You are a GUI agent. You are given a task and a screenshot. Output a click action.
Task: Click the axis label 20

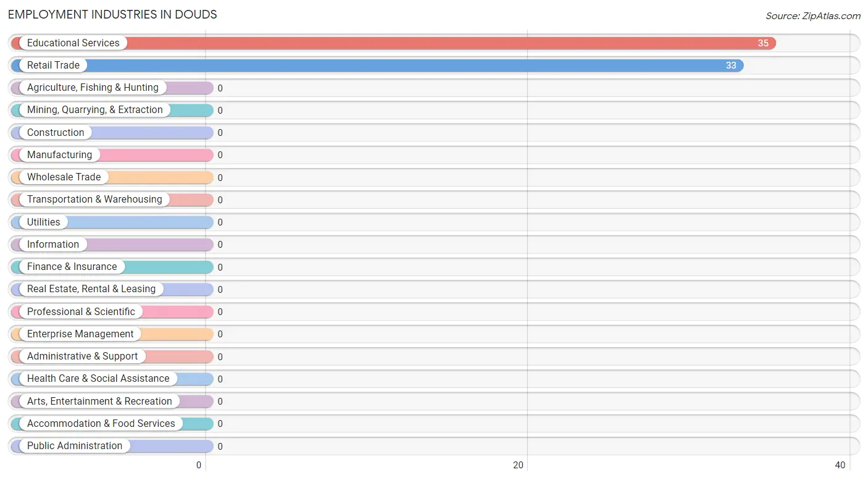pos(519,465)
